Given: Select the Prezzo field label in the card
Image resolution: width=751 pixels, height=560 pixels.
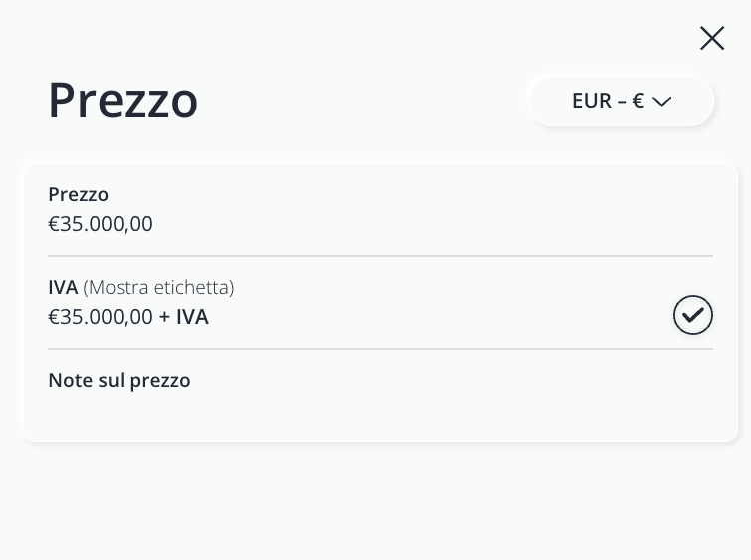Looking at the screenshot, I should tap(78, 194).
